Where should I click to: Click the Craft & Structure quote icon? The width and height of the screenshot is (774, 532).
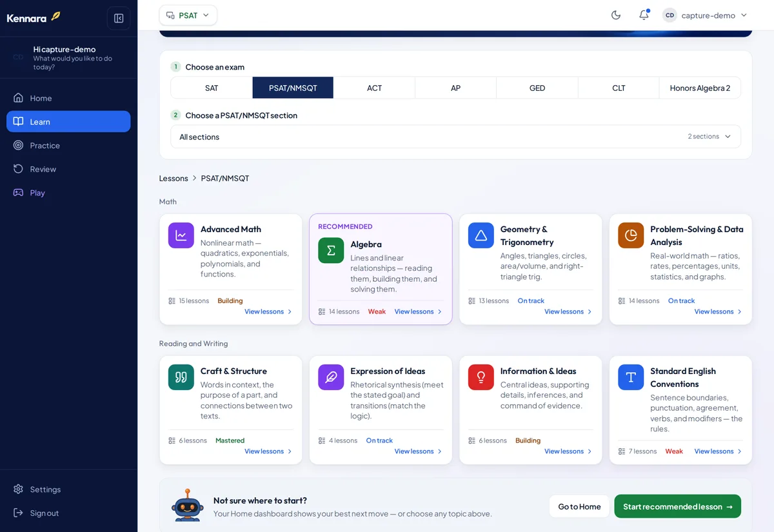181,377
